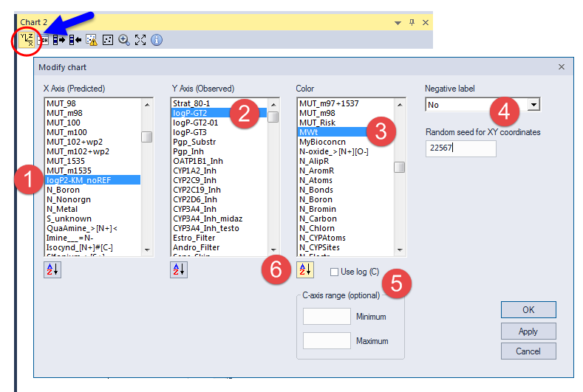Toggle alphabetical sort for Color list
Image resolution: width=583 pixels, height=392 pixels.
pyautogui.click(x=305, y=269)
